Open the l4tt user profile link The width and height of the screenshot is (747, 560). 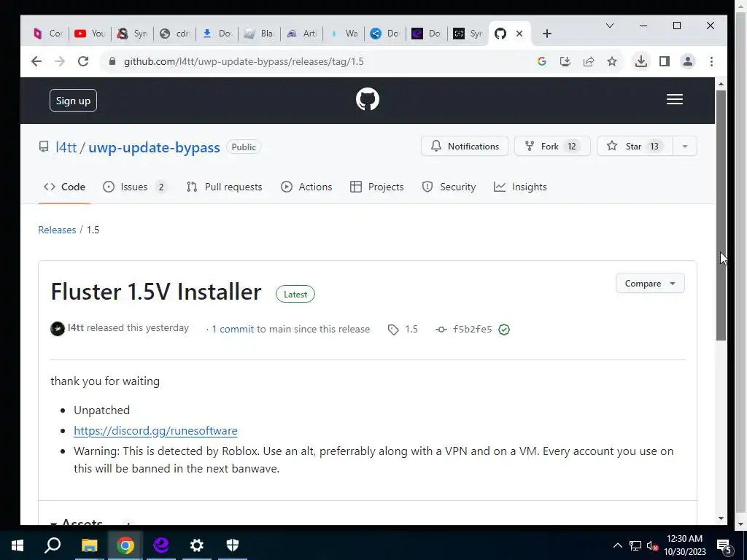pyautogui.click(x=66, y=147)
